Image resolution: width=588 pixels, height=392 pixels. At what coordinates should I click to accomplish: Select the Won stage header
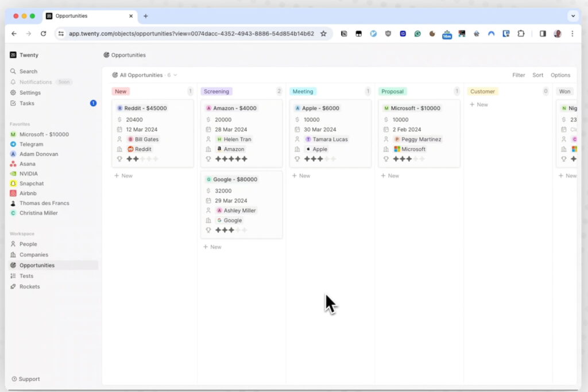click(564, 91)
